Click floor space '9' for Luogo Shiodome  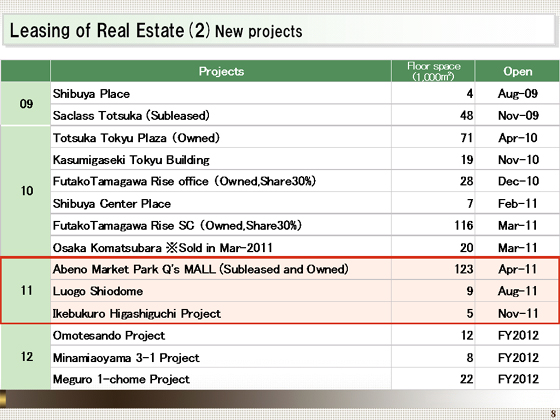470,291
